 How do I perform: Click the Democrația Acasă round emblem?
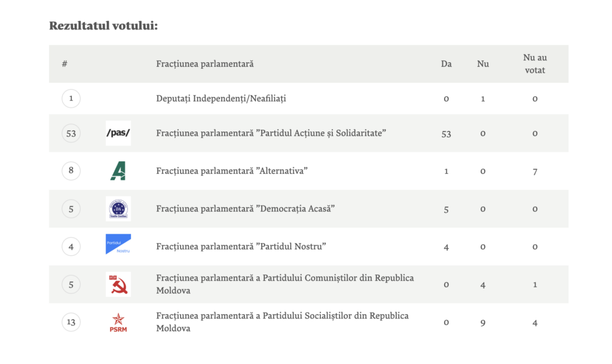[118, 209]
